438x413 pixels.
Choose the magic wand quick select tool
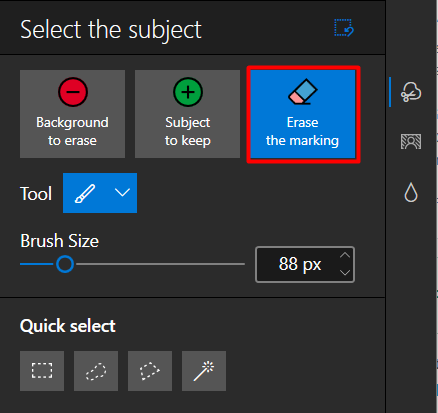pos(204,371)
